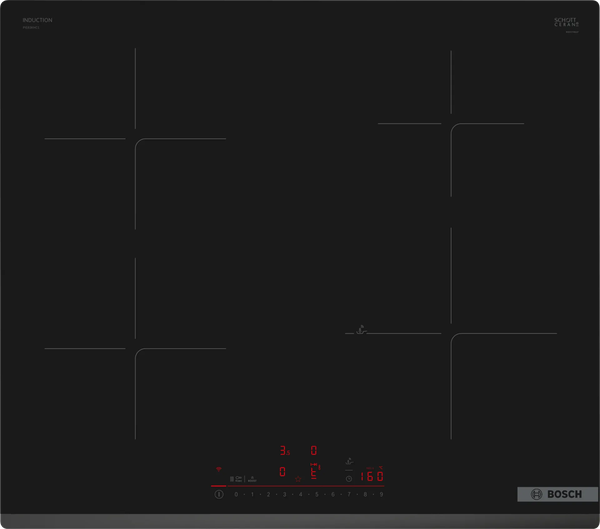Select the rear-right zone display showing 0
The image size is (600, 529).
tap(314, 451)
